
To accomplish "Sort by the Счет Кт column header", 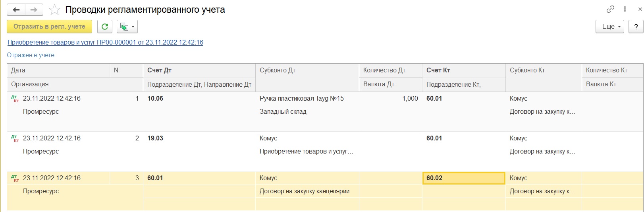I will (438, 70).
